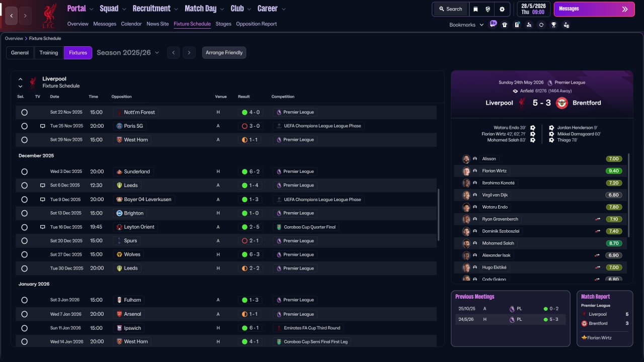Select the 29 Nov West Ham fixture radio button
This screenshot has width=644, height=362.
pyautogui.click(x=24, y=140)
